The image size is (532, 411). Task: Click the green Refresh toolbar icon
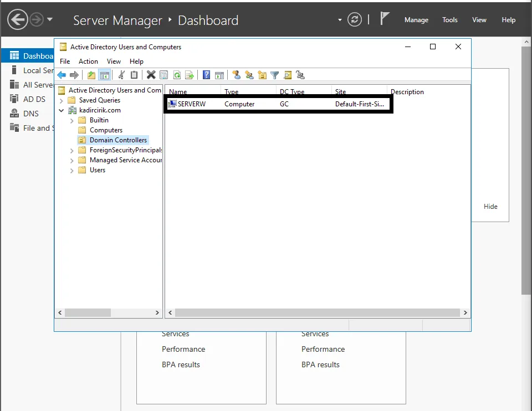point(177,75)
